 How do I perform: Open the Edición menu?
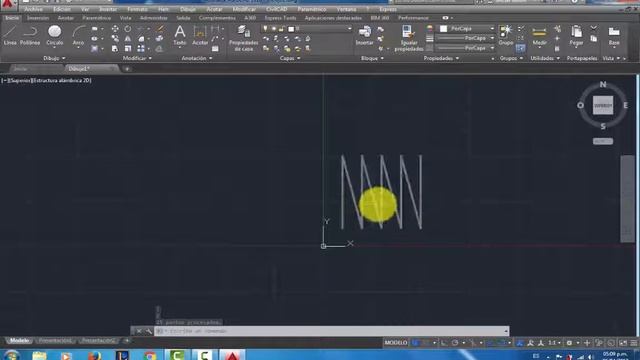point(62,9)
